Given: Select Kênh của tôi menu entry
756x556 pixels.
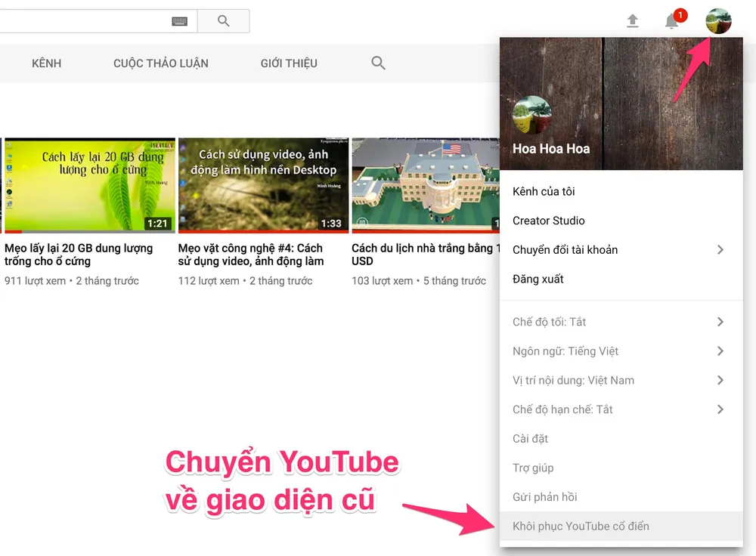Looking at the screenshot, I should point(621,191).
